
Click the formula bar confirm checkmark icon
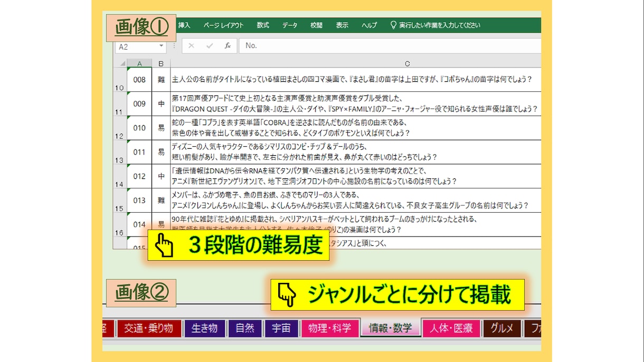pyautogui.click(x=210, y=46)
